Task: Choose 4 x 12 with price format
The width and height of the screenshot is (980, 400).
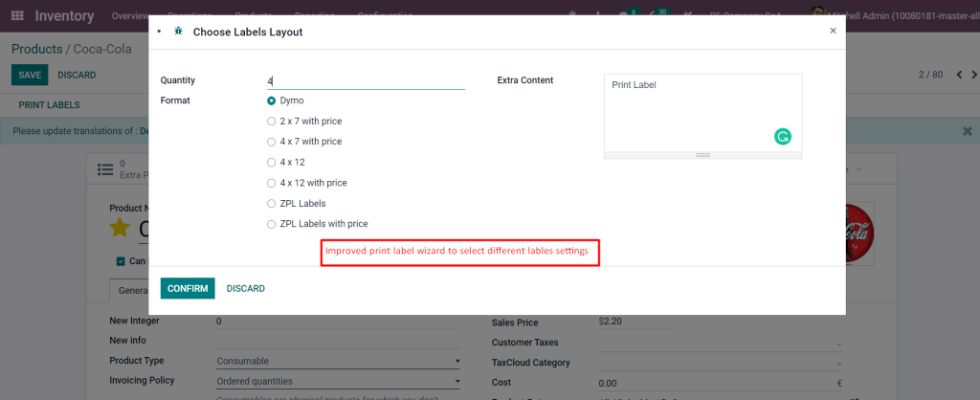Action: 271,183
